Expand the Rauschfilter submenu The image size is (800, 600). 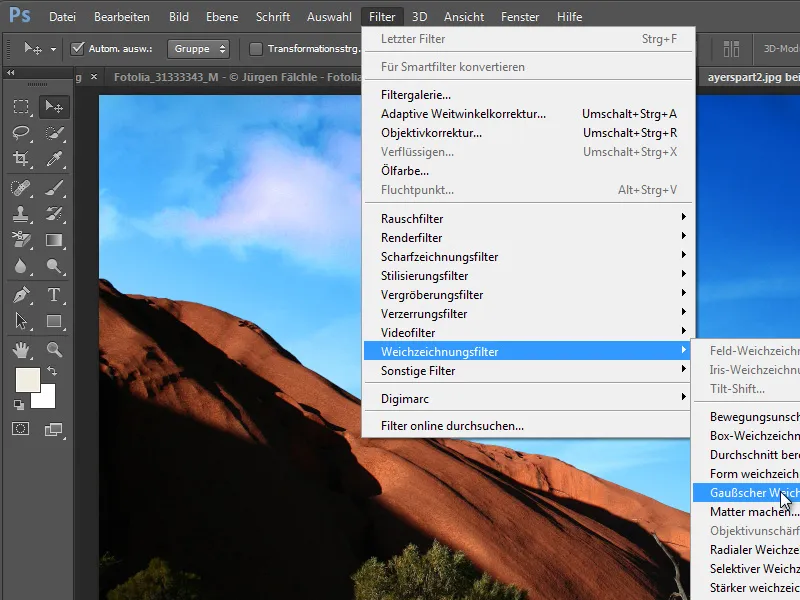coord(527,218)
